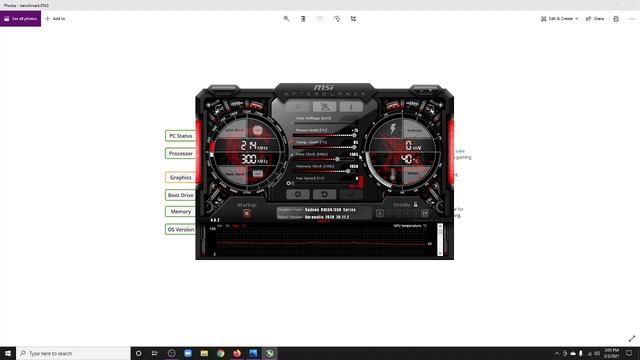Screen dimensions: 640x360
Task: Click the Memory Clock slider knob
Action: pos(348,171)
